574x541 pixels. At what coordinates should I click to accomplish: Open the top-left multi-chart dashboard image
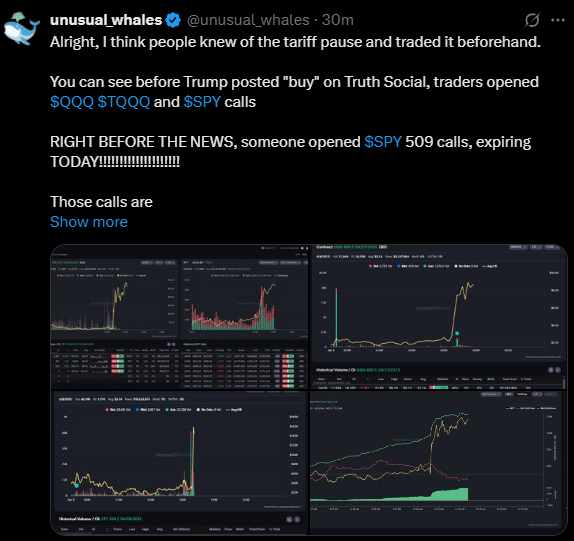[179, 317]
